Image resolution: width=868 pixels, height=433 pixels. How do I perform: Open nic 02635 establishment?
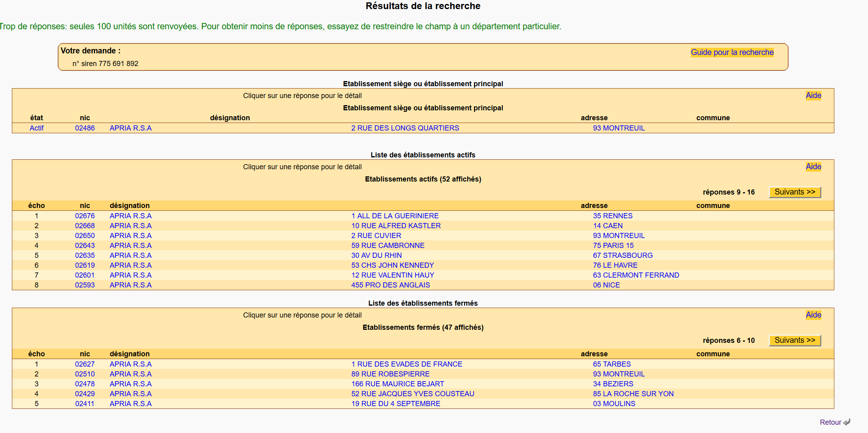85,255
